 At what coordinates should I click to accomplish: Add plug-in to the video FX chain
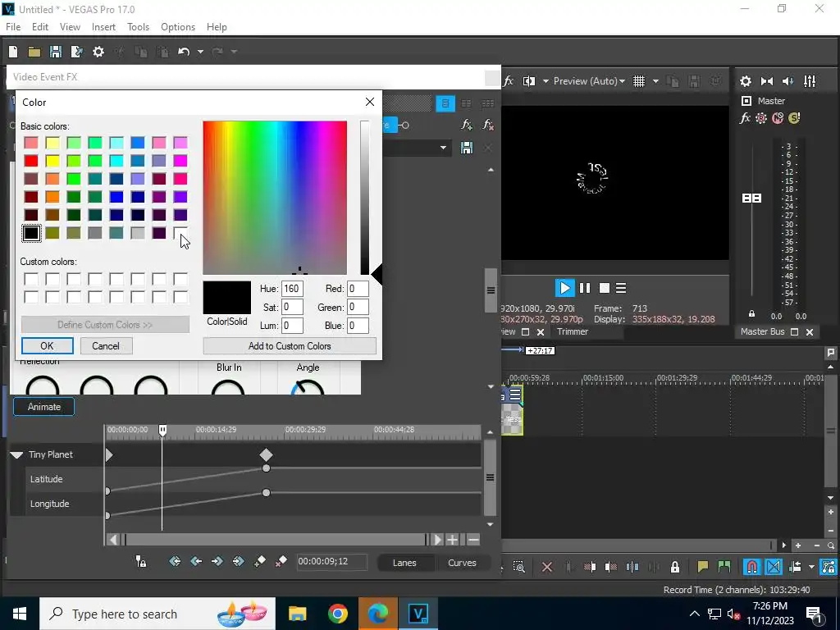click(x=467, y=125)
